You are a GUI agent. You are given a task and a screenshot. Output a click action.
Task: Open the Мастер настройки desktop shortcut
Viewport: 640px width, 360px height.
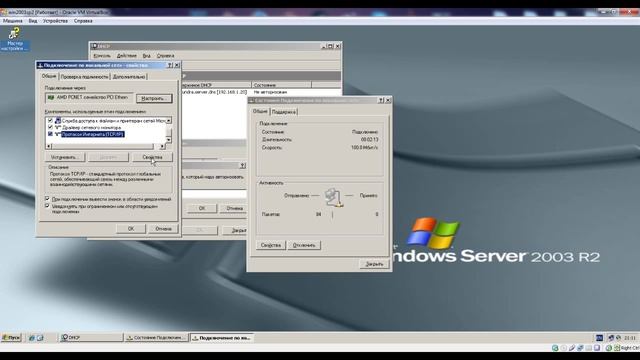(15, 39)
